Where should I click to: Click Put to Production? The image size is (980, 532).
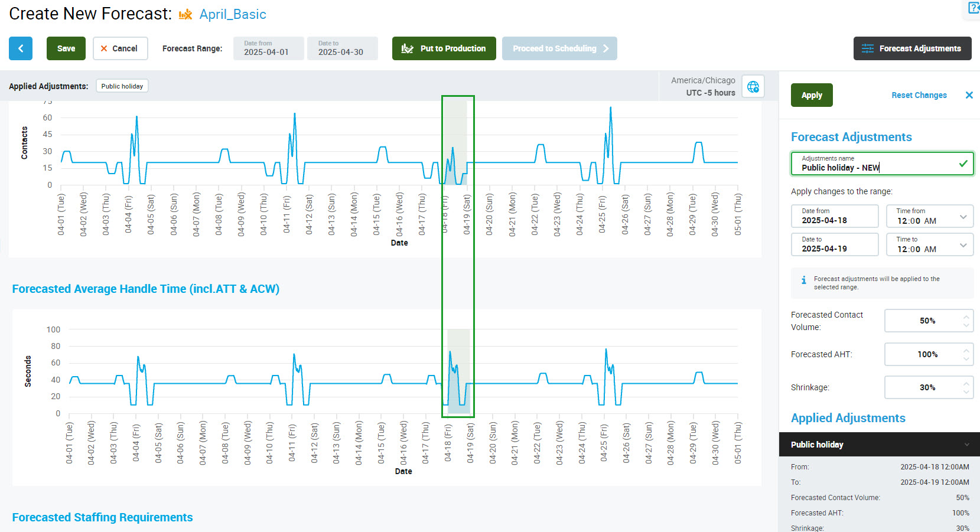pyautogui.click(x=444, y=48)
